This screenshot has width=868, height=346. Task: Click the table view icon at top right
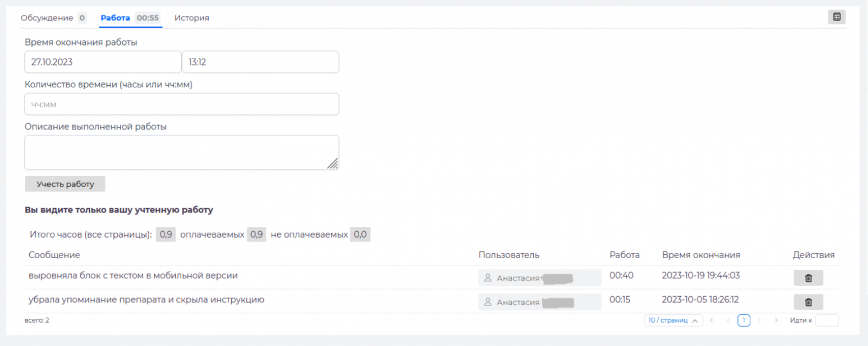[x=837, y=17]
